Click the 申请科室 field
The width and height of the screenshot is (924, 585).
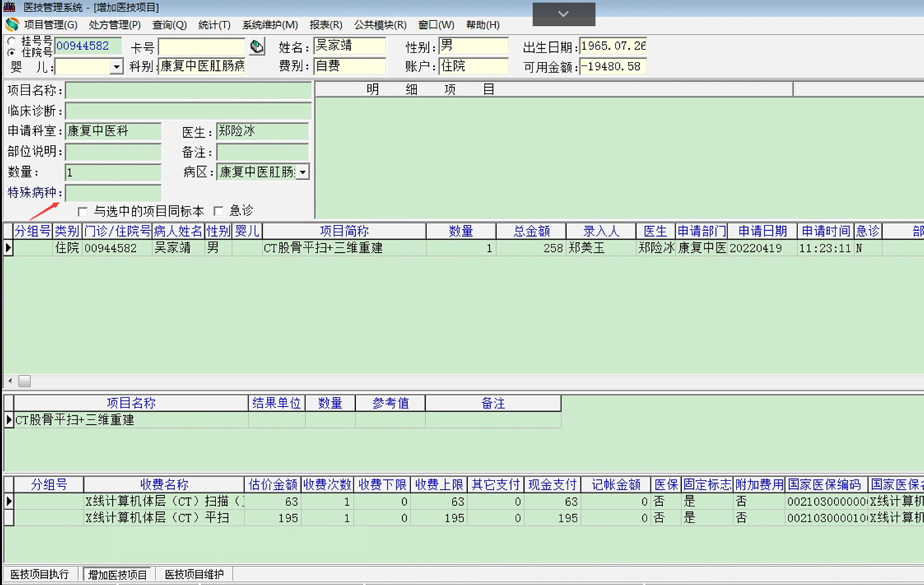[113, 131]
